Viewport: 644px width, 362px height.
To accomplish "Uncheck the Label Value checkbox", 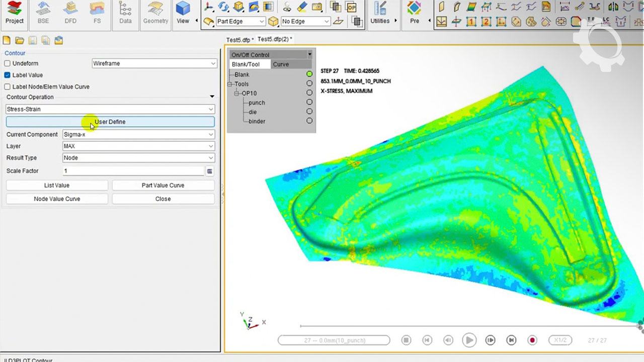I will click(8, 75).
